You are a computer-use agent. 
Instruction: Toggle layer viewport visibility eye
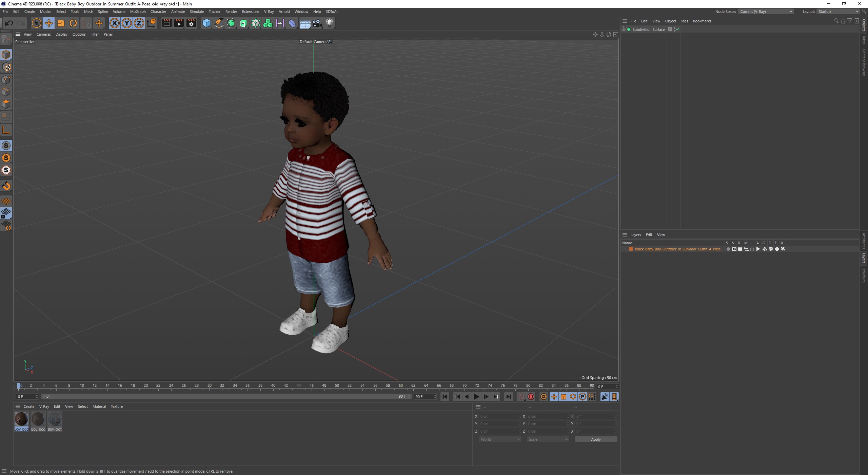coord(734,249)
